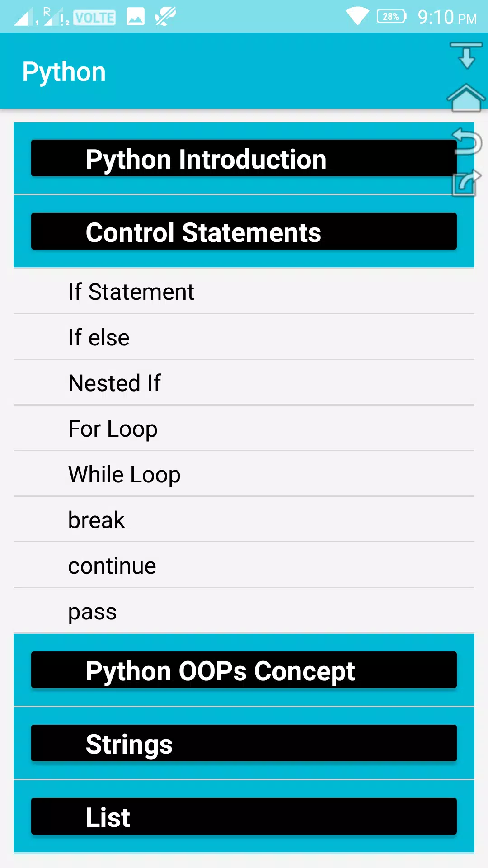Tap the gallery notification icon

pos(136,17)
